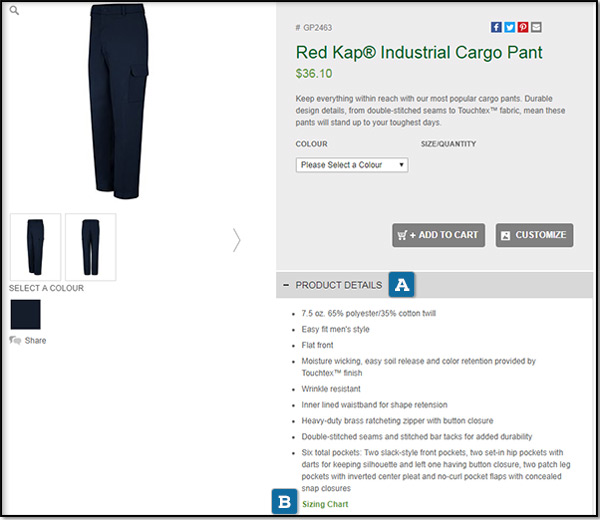600x520 pixels.
Task: Click the Share text link
Action: 35,340
